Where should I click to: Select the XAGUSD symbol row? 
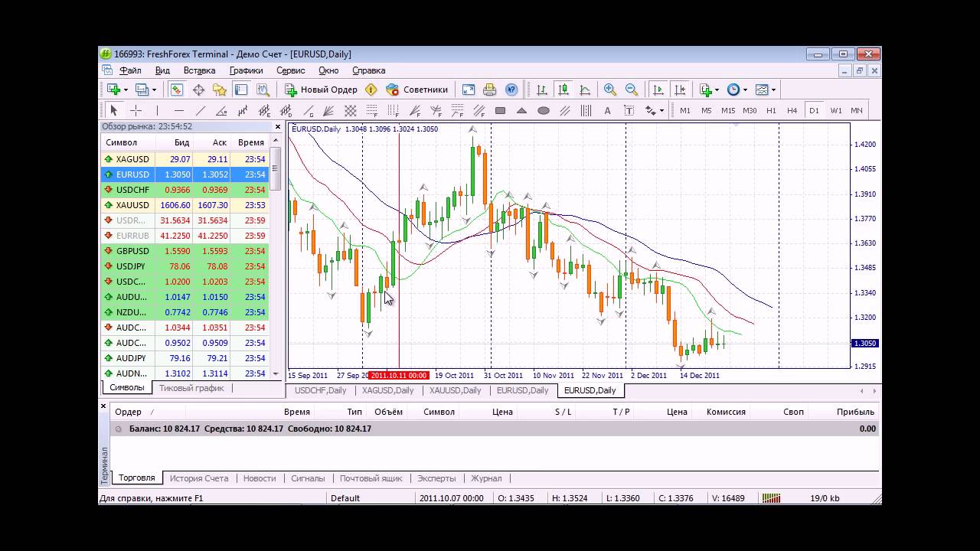click(x=185, y=159)
